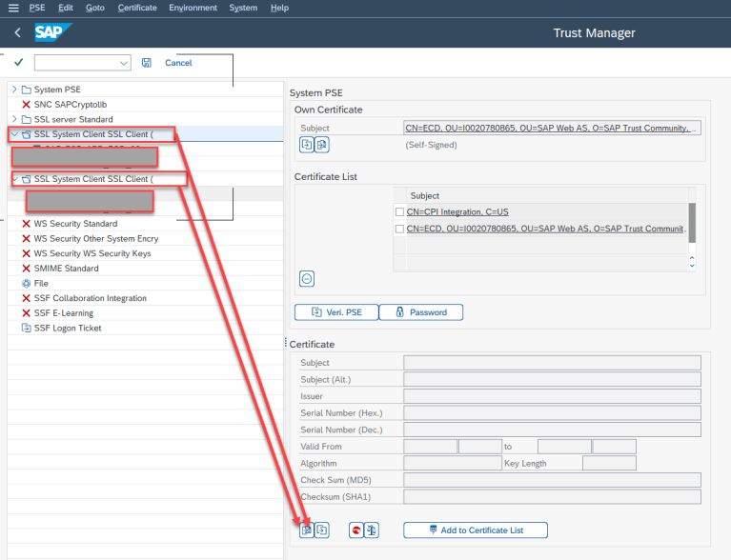Expand the SSL server Standard node chevron
Screen dimensions: 731x560
[x=14, y=119]
